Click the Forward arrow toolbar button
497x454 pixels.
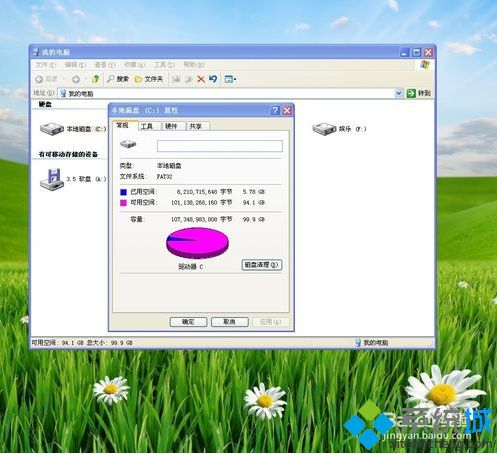(x=76, y=79)
